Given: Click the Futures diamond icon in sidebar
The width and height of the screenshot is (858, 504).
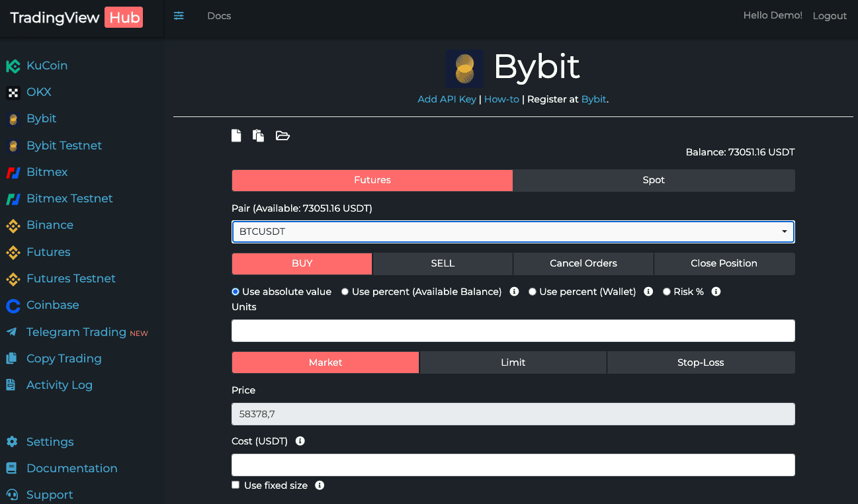Looking at the screenshot, I should 13,252.
